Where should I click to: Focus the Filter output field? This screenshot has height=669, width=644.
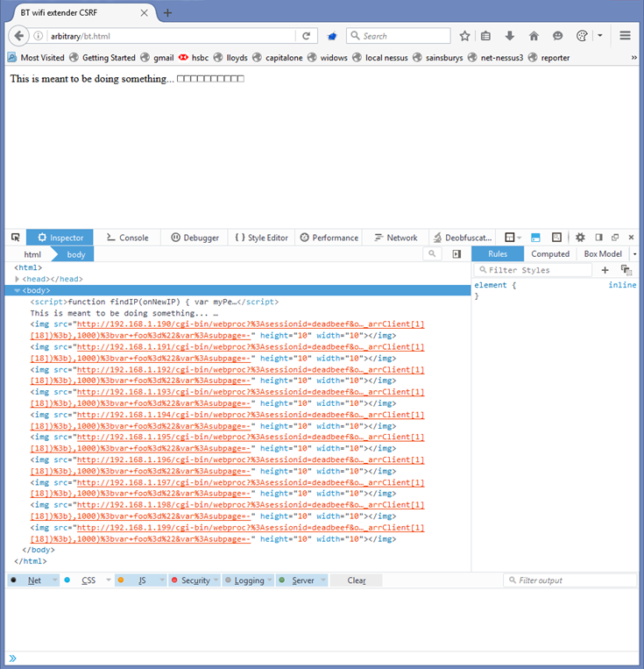(570, 580)
